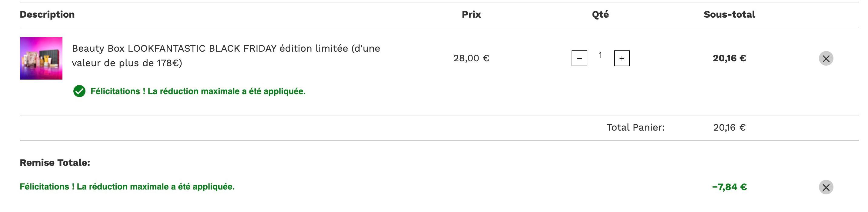Click the 28,00 € unit price
This screenshot has width=868, height=212.
[471, 58]
